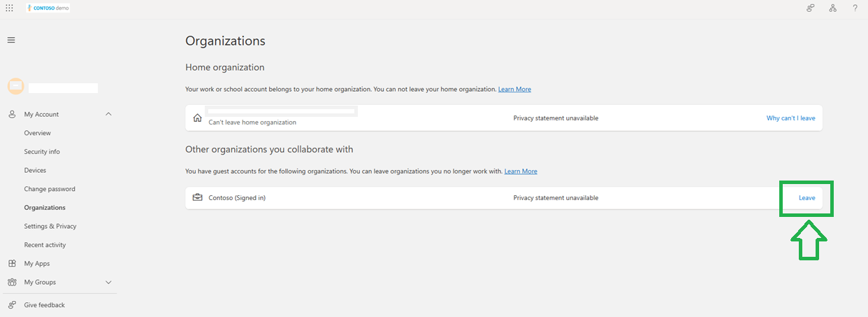Select Devices in the sidebar
Image resolution: width=868 pixels, height=317 pixels.
click(x=35, y=170)
